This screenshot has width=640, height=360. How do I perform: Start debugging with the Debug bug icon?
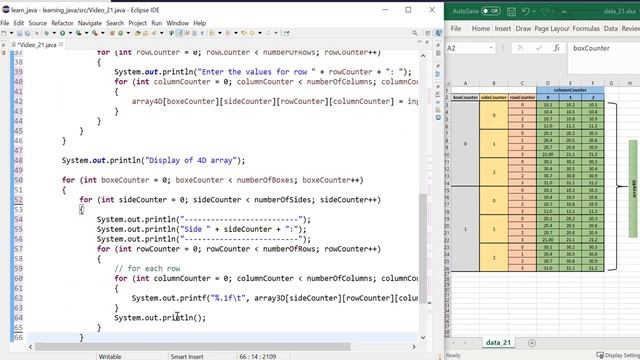click(47, 33)
